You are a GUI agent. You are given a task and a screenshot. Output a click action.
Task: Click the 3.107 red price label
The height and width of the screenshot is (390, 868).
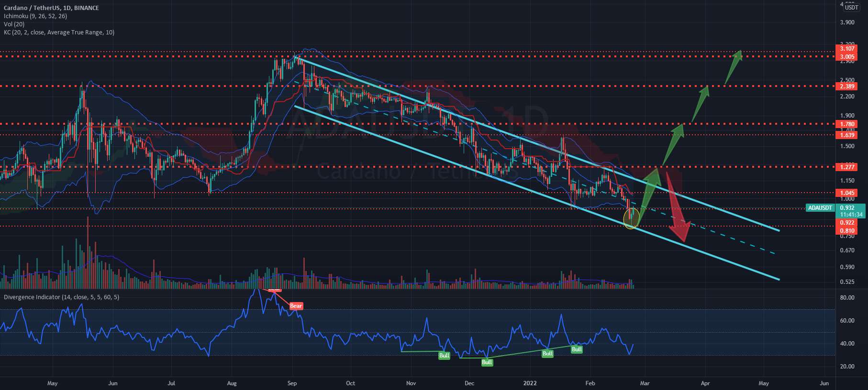tap(847, 48)
